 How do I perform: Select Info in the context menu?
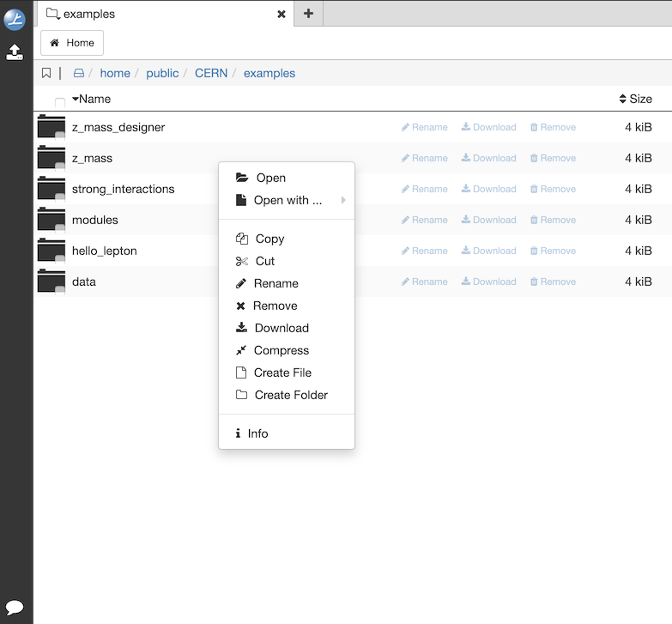287,433
